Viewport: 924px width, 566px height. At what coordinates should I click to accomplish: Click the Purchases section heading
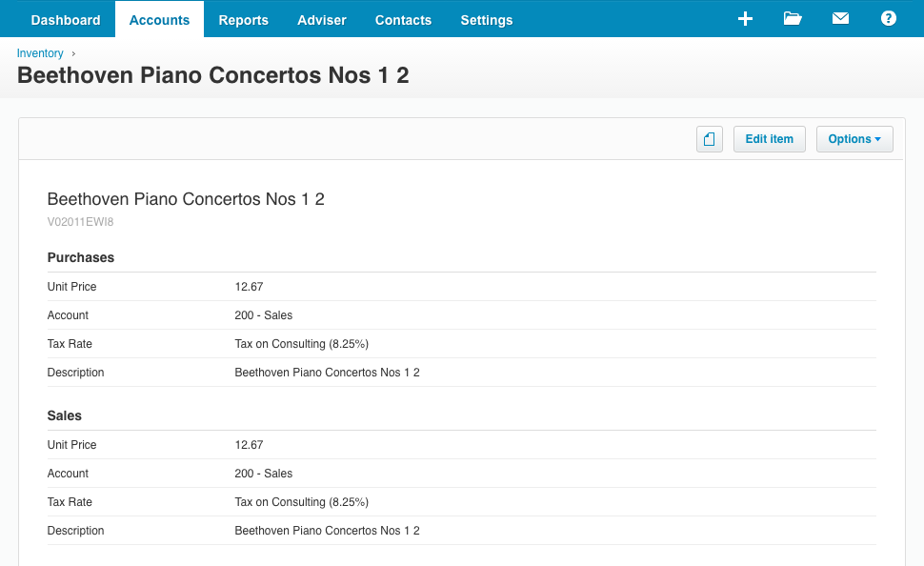pos(81,257)
